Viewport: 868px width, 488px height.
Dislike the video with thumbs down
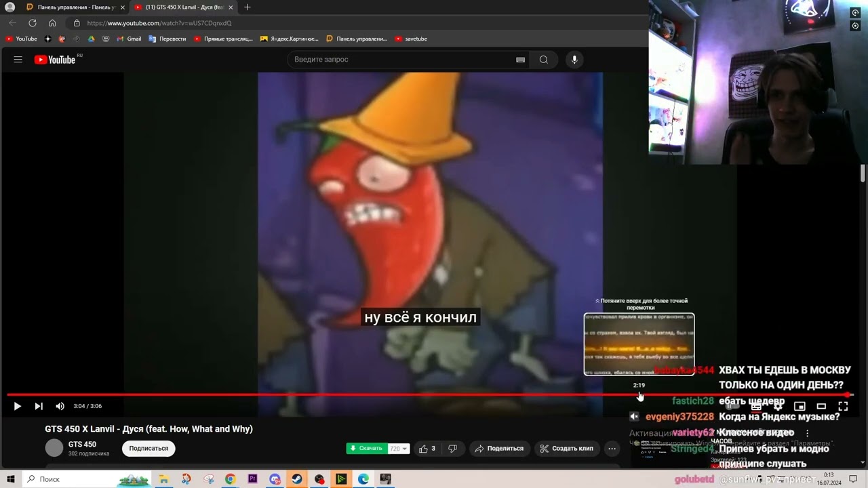pos(452,449)
